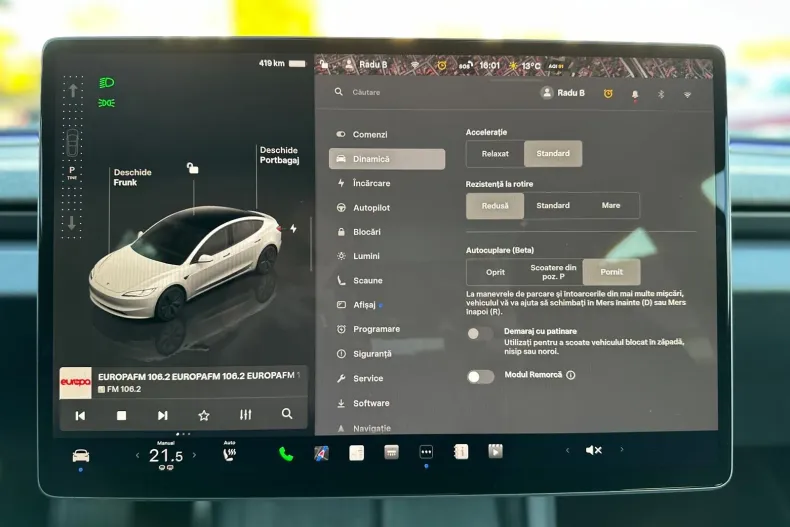The width and height of the screenshot is (790, 527).
Task: Stop radio playback
Action: coord(121,416)
